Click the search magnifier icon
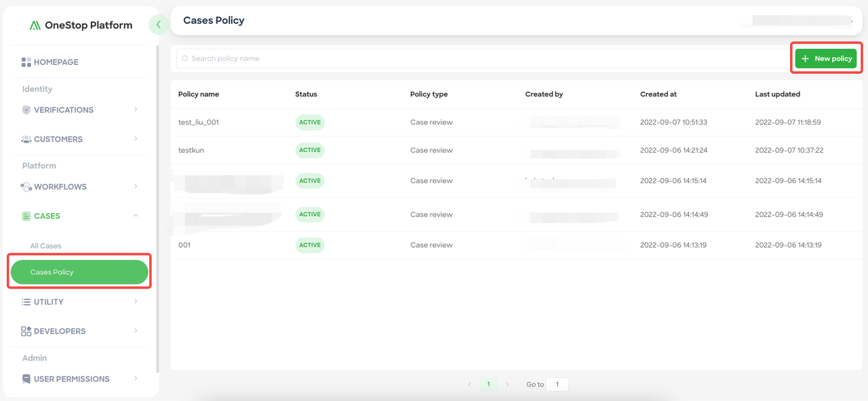Screen dimensions: 868x401 click(185, 58)
